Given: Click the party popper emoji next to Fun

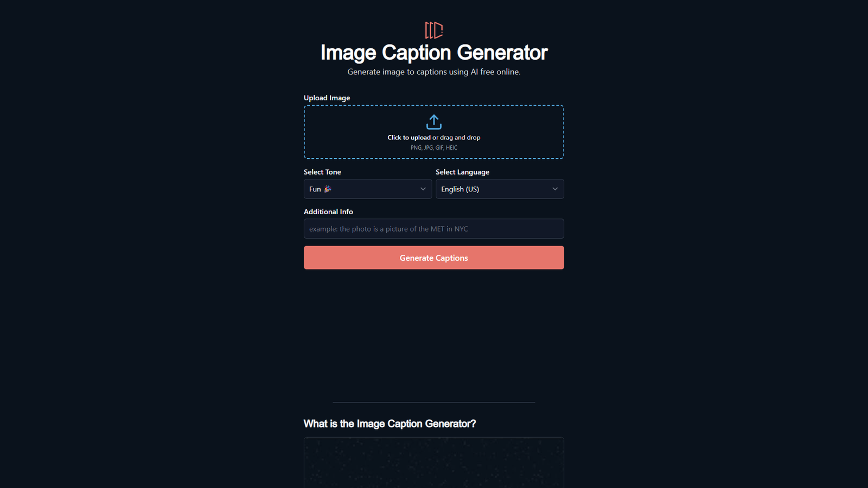Looking at the screenshot, I should tap(327, 189).
